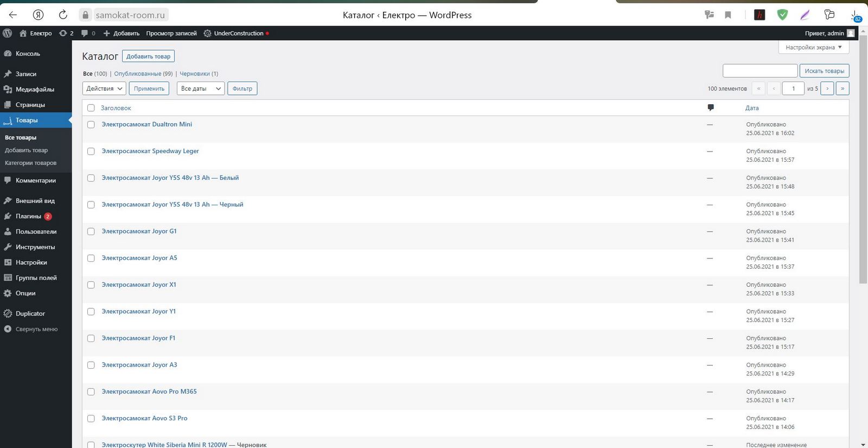The image size is (868, 448).
Task: Click the Фильтр button
Action: 242,89
